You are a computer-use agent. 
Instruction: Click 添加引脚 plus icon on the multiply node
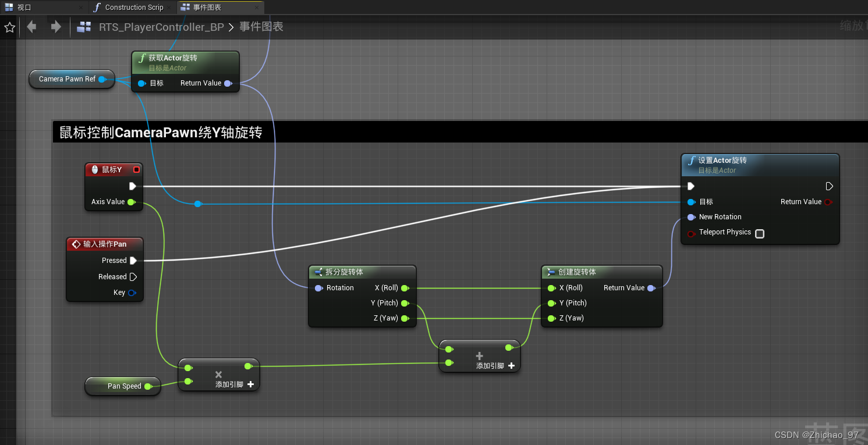point(250,384)
